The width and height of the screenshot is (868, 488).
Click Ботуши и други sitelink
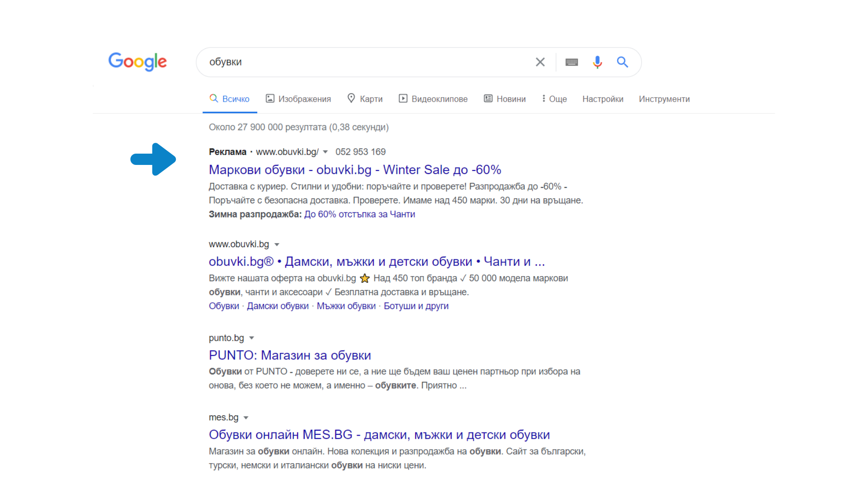point(416,306)
